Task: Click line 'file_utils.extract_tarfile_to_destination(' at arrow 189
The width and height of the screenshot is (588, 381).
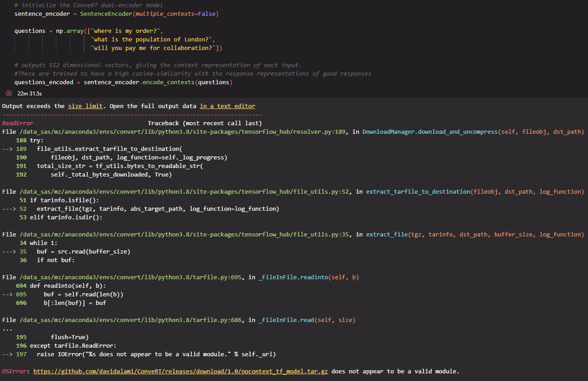Action: point(109,149)
